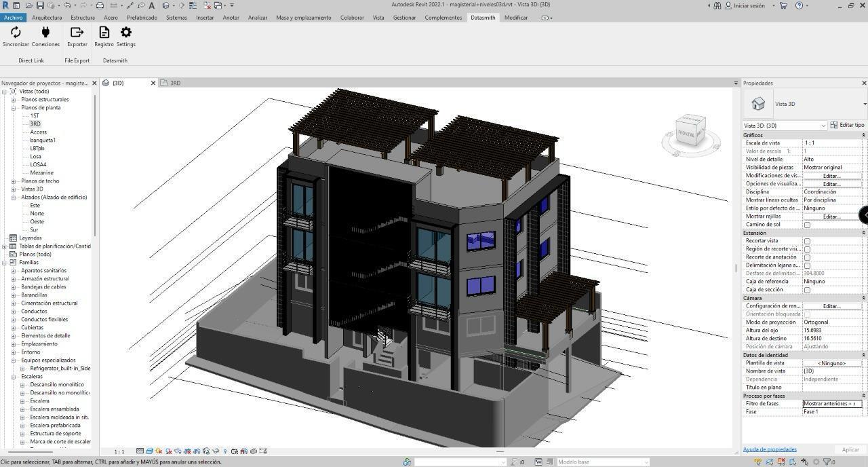Click the Editar tipo button
Screen dimensions: 868x467
[x=848, y=126]
